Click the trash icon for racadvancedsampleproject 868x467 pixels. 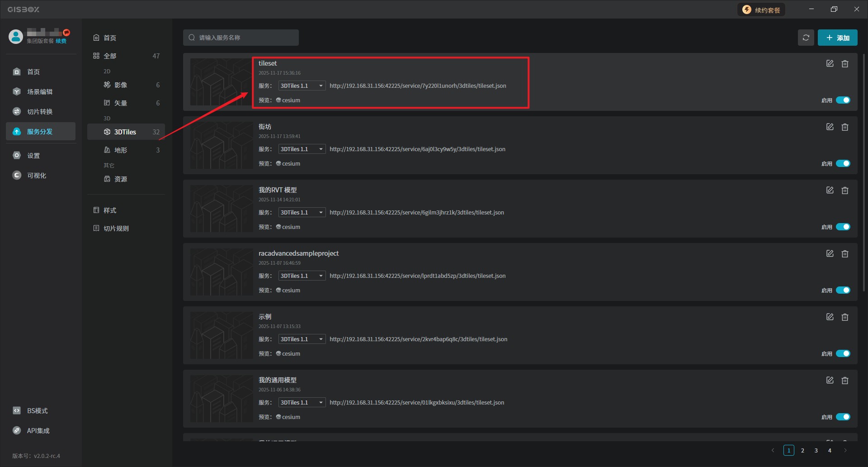844,254
